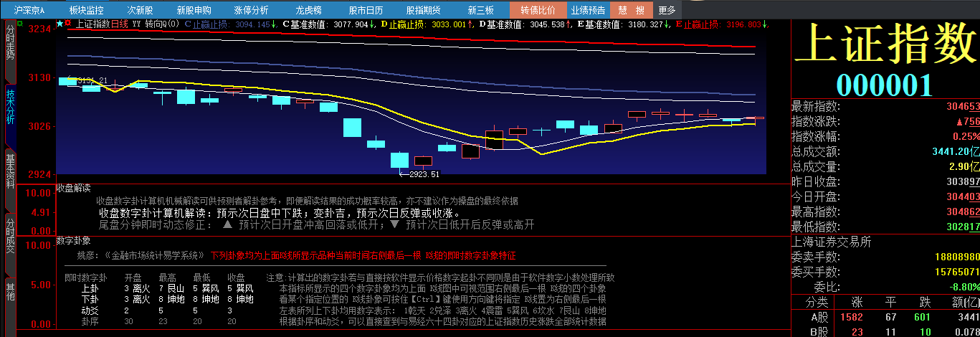
Task: Click the 上卦 row label
Action: [91, 289]
